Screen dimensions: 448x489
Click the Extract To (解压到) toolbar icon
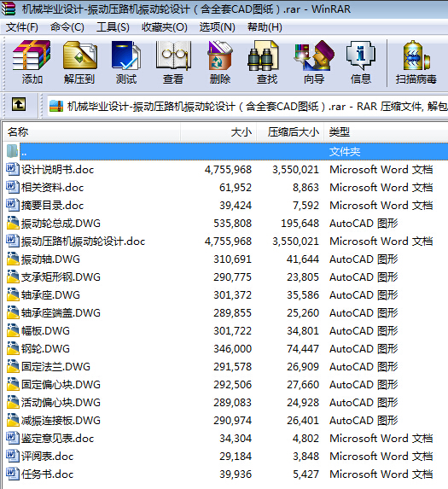click(80, 55)
